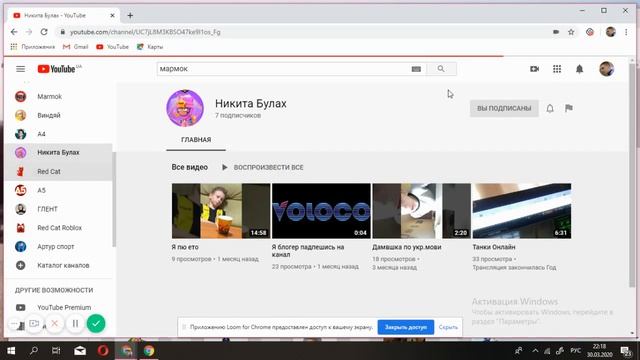Open Loom more options ellipsis button
Screen dimensions: 640x360
(14, 324)
